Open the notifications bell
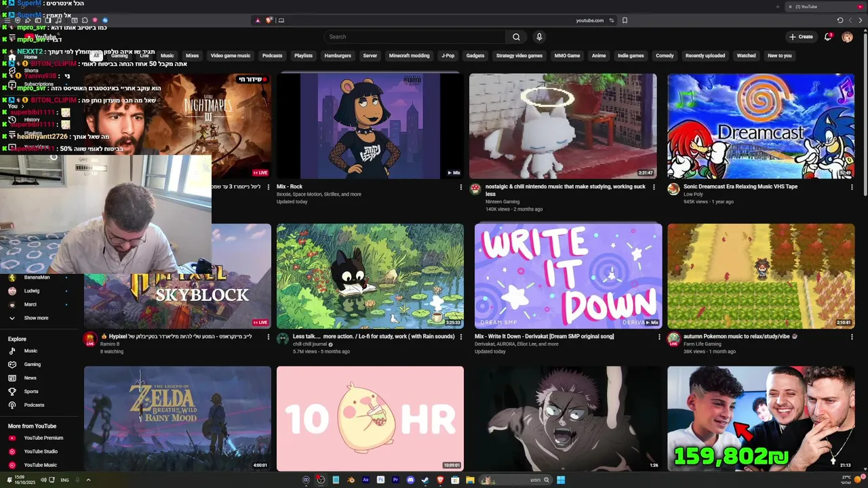Viewport: 868px width, 488px height. [828, 37]
